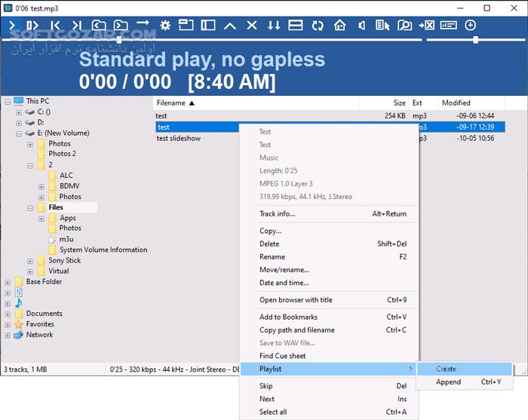Sort the list by Filename column header
528x420 pixels.
(x=171, y=103)
